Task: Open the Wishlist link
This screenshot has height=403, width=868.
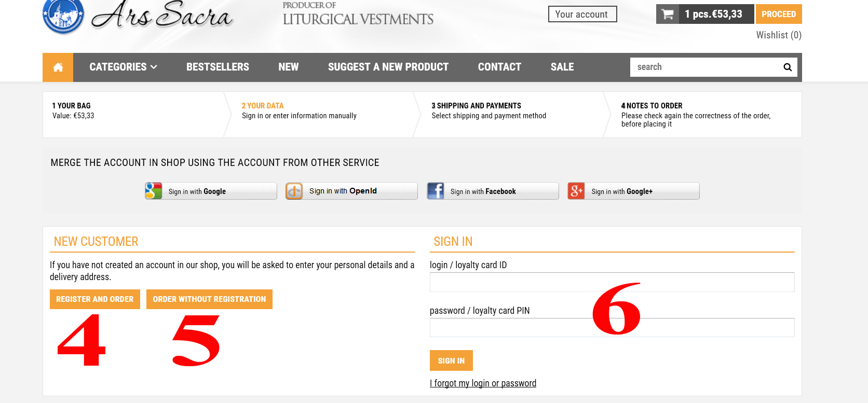Action: (779, 35)
